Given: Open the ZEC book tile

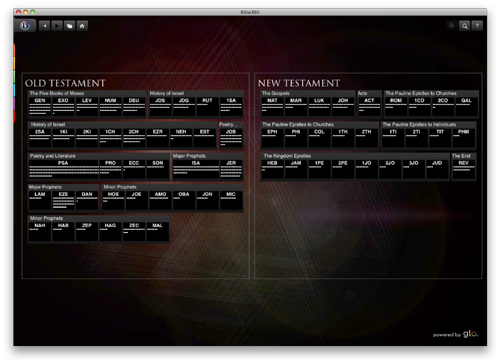Looking at the screenshot, I should 134,232.
